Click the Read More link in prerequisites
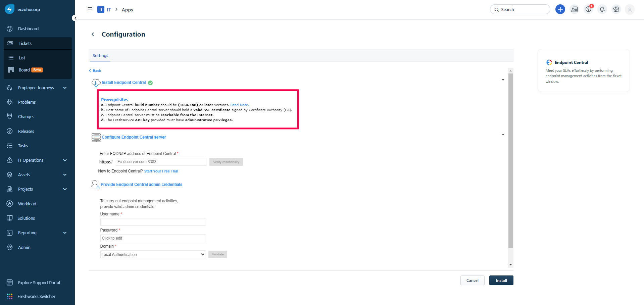 240,105
